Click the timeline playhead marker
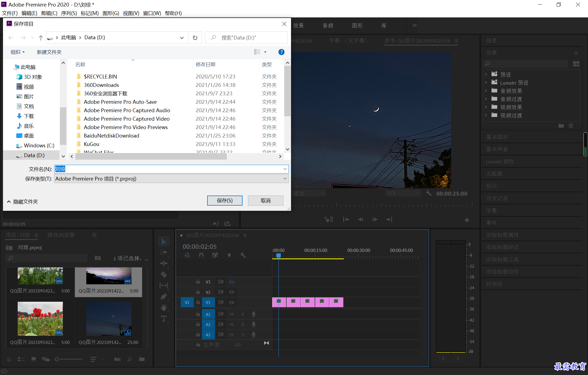The height and width of the screenshot is (375, 588). coord(278,255)
